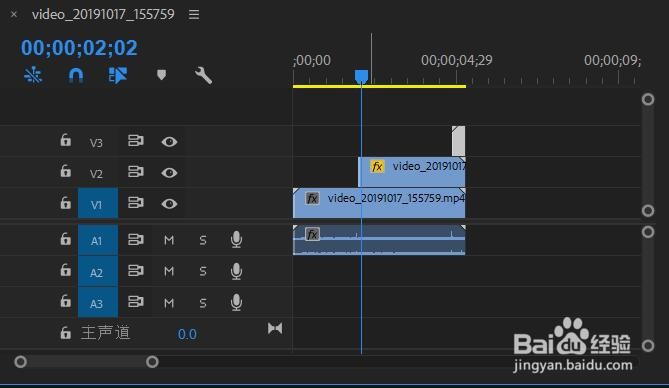669x388 pixels.
Task: Click fx badge on the V1 clip
Action: (x=312, y=198)
